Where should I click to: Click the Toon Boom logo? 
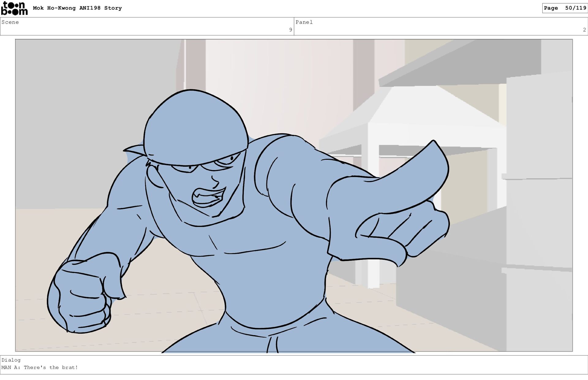pyautogui.click(x=14, y=8)
